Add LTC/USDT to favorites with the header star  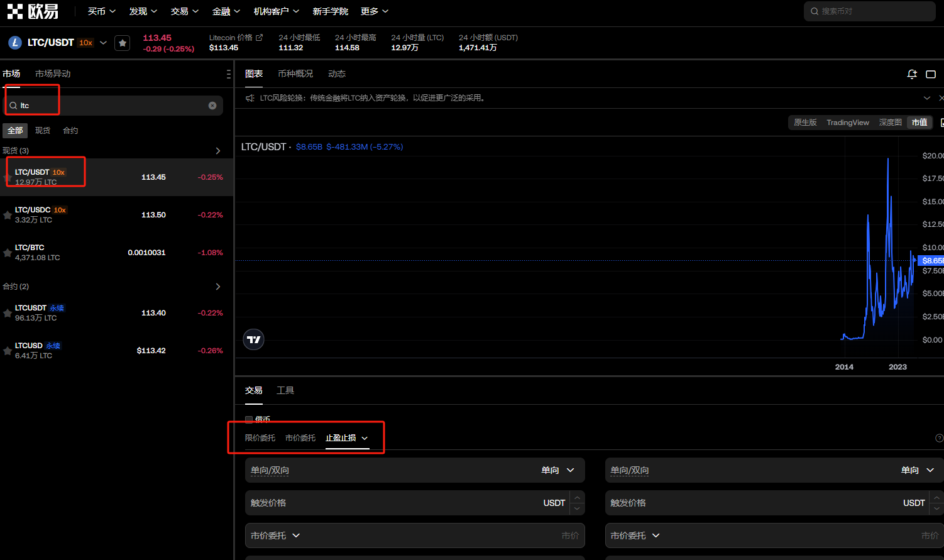pyautogui.click(x=123, y=43)
